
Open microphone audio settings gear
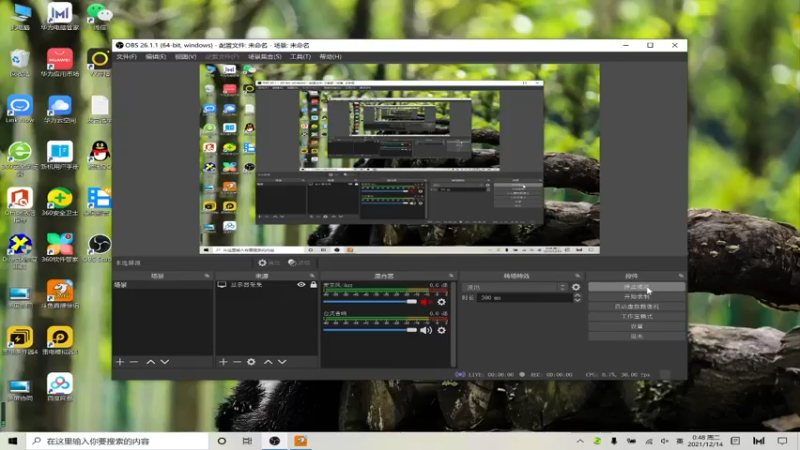[441, 301]
